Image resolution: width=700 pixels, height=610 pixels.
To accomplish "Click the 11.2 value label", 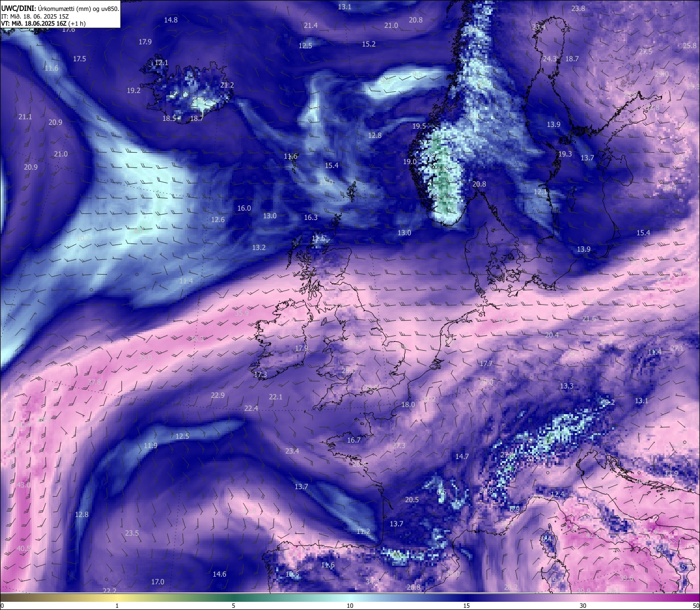I will pyautogui.click(x=363, y=532).
